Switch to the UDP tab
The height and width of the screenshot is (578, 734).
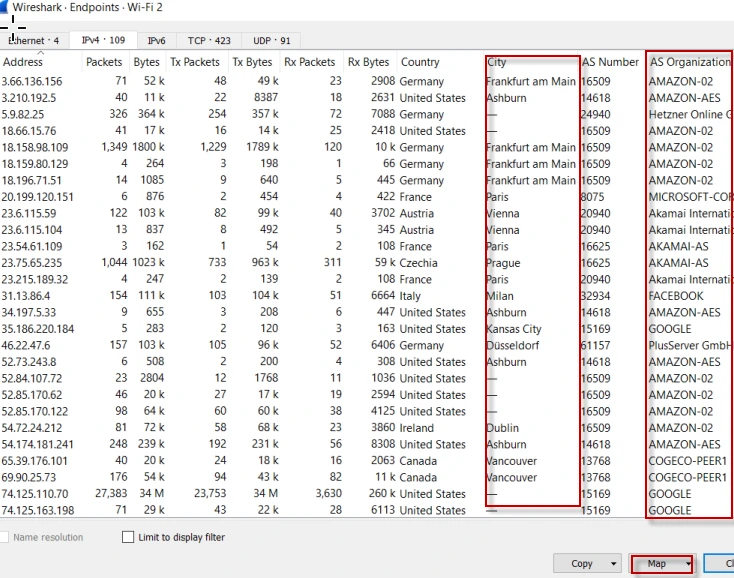[x=270, y=41]
